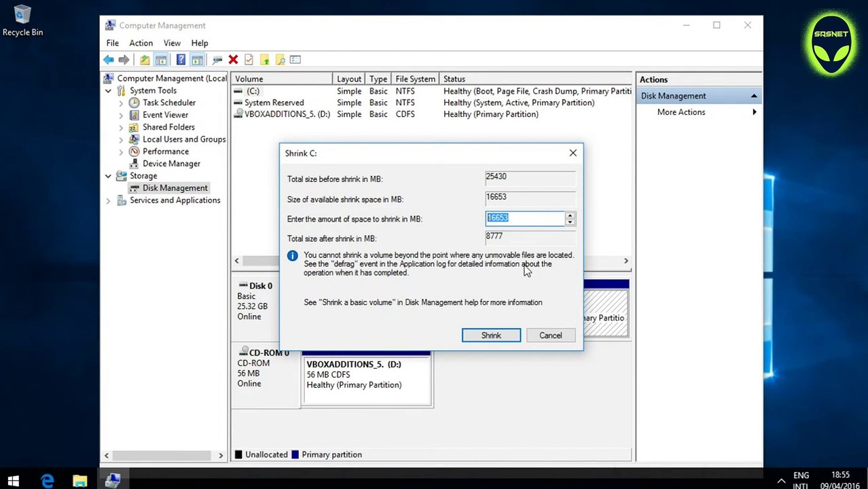Open the Action menu
The height and width of the screenshot is (489, 868).
coord(141,43)
